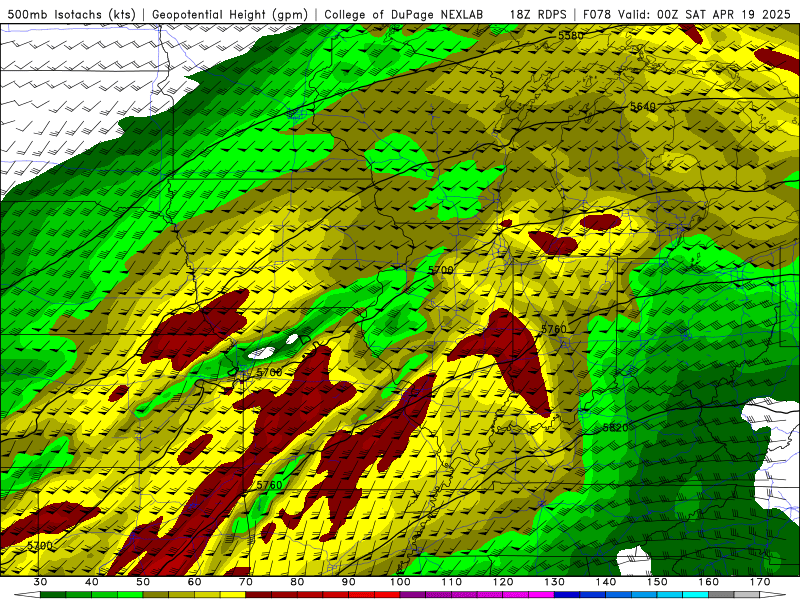Click the '18Z RDPS' model run label
This screenshot has width=800, height=600.
tap(538, 15)
